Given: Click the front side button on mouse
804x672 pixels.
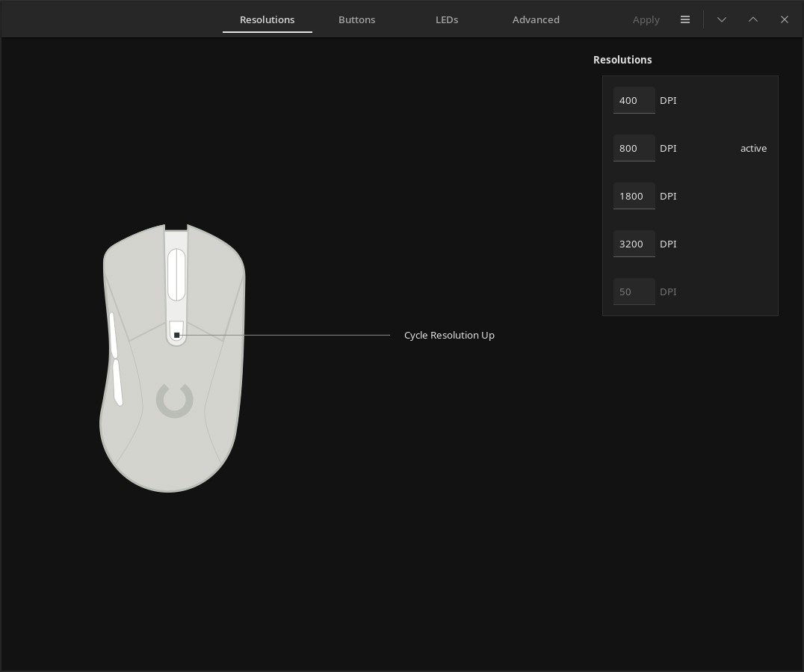Looking at the screenshot, I should (x=114, y=335).
